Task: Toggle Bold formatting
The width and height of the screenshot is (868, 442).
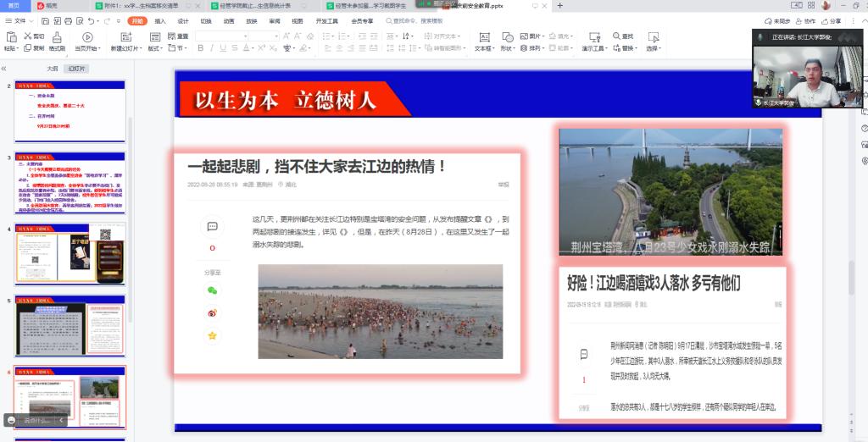Action: 200,48
